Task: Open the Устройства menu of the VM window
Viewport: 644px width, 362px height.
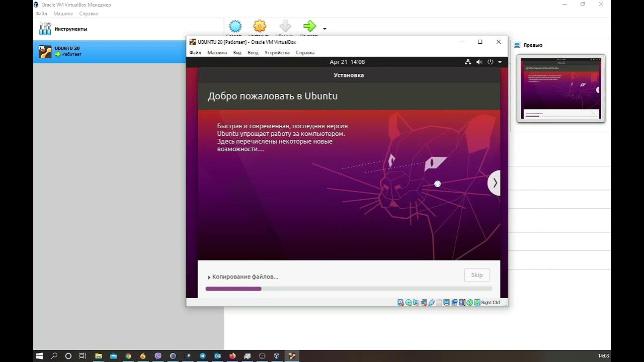Action: tap(277, 52)
